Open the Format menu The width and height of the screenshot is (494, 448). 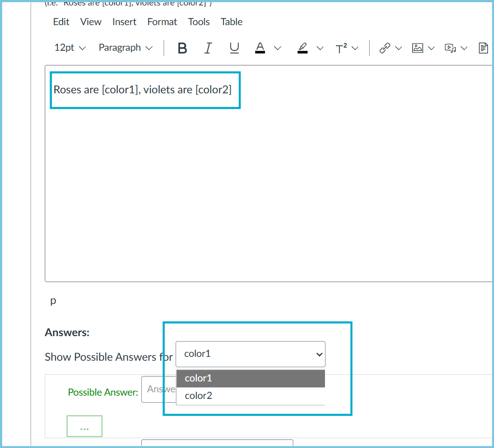coord(162,22)
